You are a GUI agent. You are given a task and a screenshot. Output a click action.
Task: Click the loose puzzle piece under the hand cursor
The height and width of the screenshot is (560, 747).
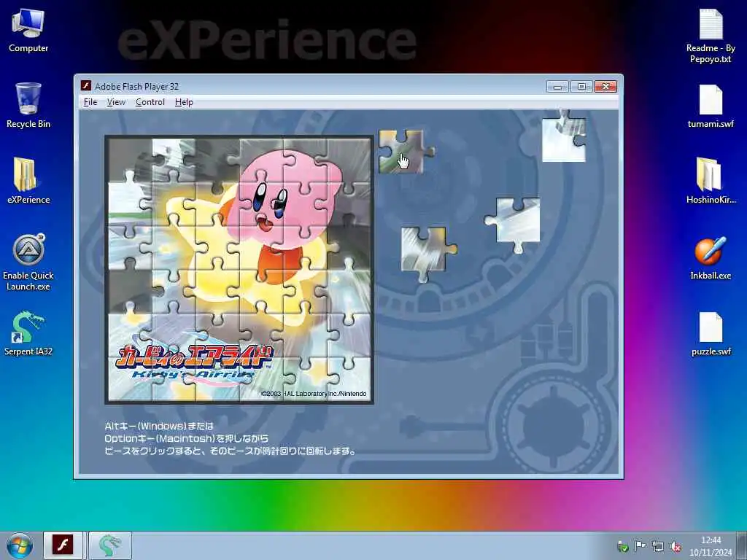click(x=405, y=152)
